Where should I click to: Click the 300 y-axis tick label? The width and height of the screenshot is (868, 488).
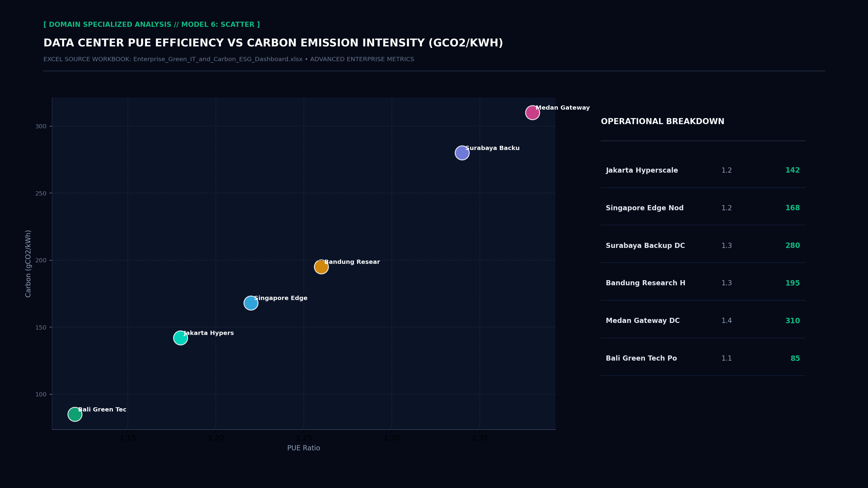click(41, 127)
